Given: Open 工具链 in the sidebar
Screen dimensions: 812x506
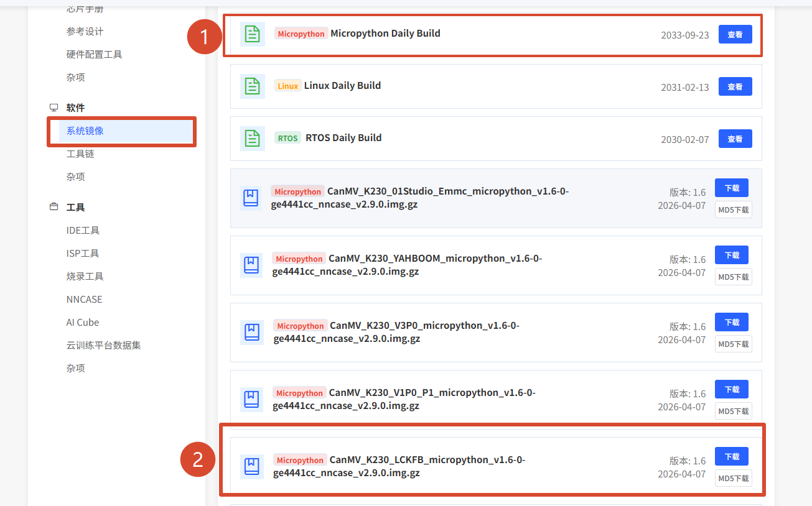Looking at the screenshot, I should point(80,154).
